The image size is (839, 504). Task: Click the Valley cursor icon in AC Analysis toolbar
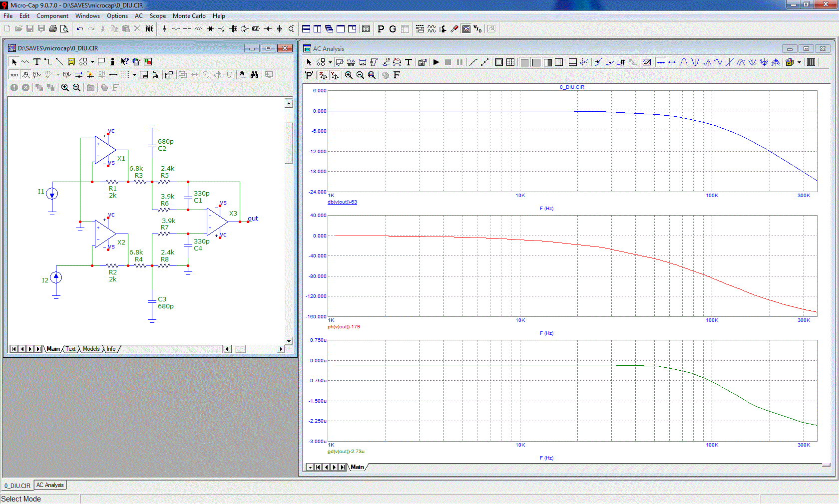[695, 62]
